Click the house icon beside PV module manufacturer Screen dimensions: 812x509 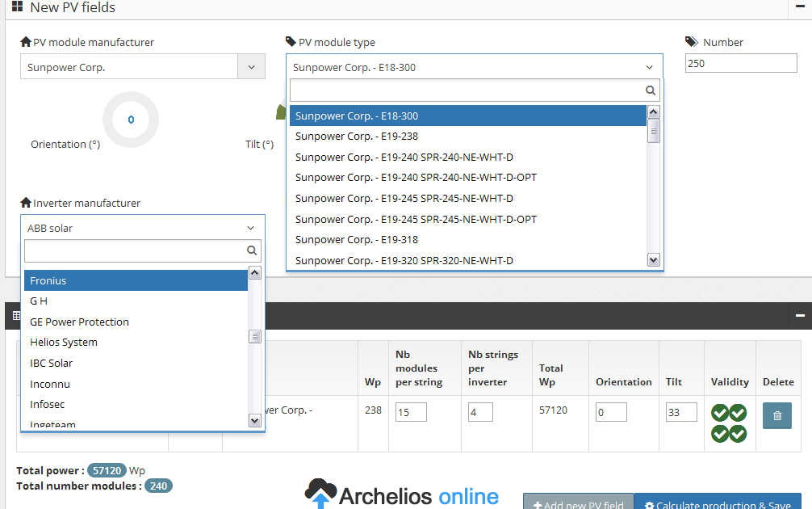[x=26, y=42]
